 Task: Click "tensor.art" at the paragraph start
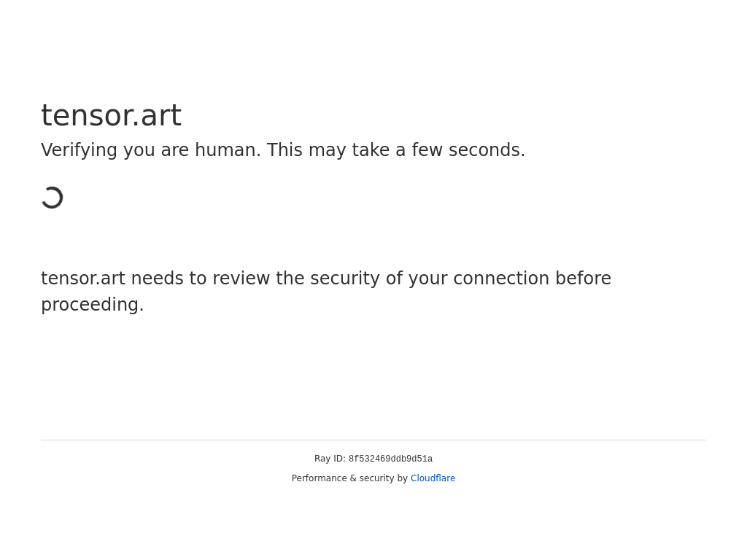pos(83,279)
